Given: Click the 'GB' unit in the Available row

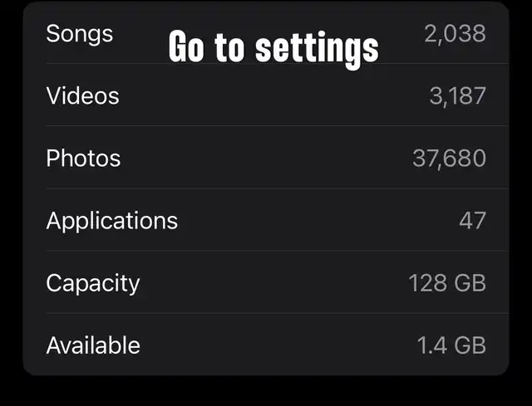Looking at the screenshot, I should pyautogui.click(x=470, y=345).
